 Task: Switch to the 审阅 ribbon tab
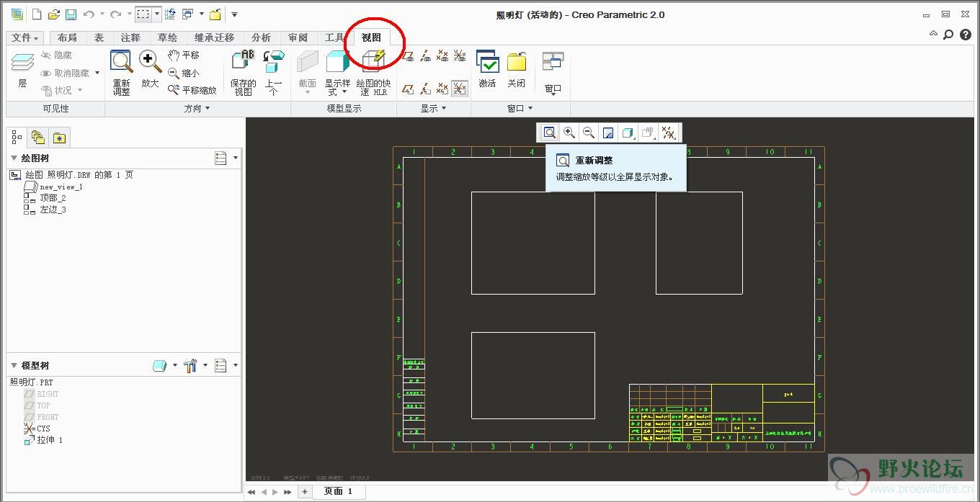tap(298, 37)
